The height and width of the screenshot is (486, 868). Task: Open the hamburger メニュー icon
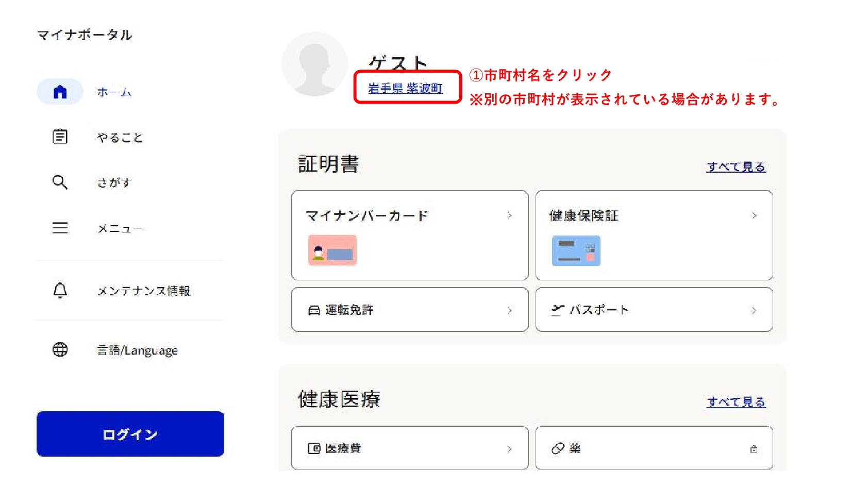pyautogui.click(x=60, y=228)
